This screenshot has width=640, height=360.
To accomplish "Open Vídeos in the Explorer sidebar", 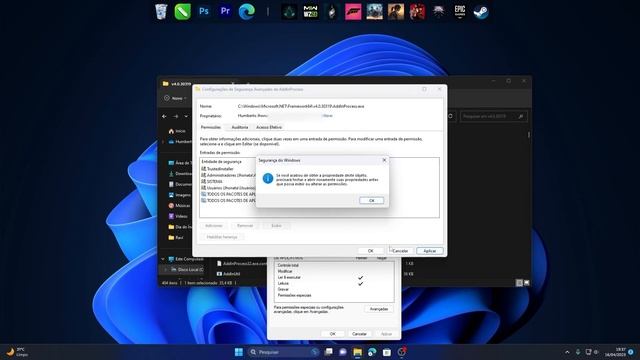I will [x=178, y=216].
